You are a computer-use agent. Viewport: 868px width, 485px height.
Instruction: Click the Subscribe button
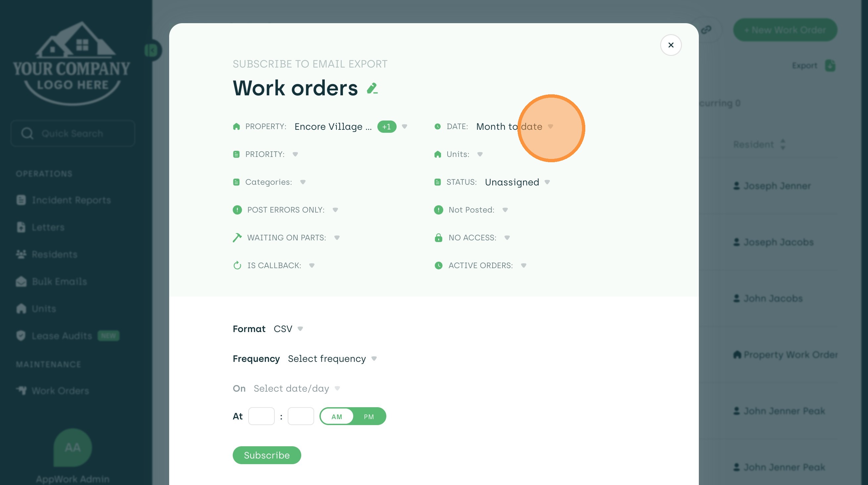266,455
